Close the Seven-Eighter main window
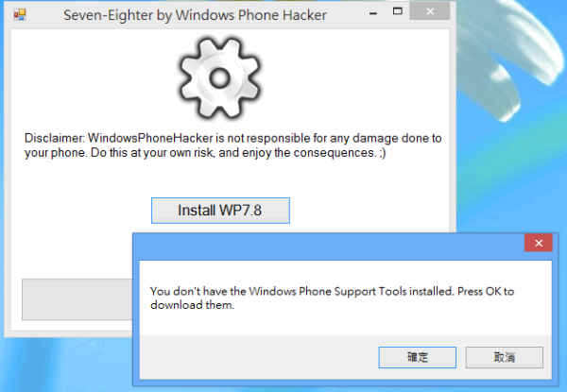Screen dimensions: 567x392 [430, 11]
